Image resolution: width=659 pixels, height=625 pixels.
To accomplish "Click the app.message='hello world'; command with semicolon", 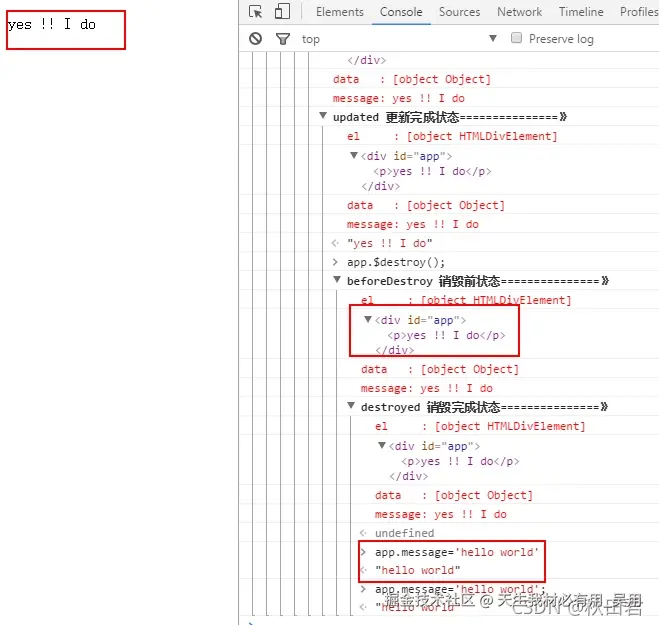I will pos(460,589).
